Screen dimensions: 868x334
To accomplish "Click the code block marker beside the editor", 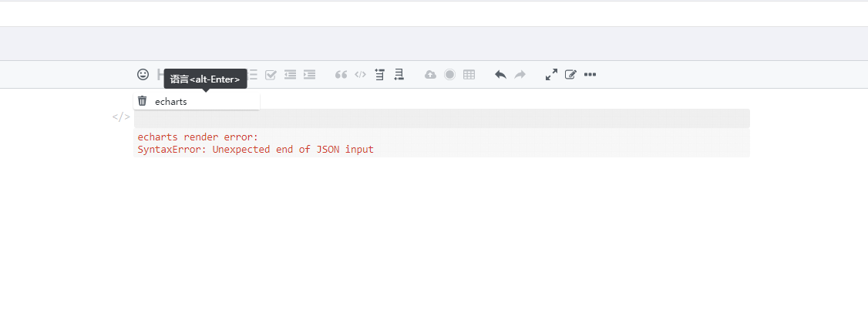I will (121, 117).
